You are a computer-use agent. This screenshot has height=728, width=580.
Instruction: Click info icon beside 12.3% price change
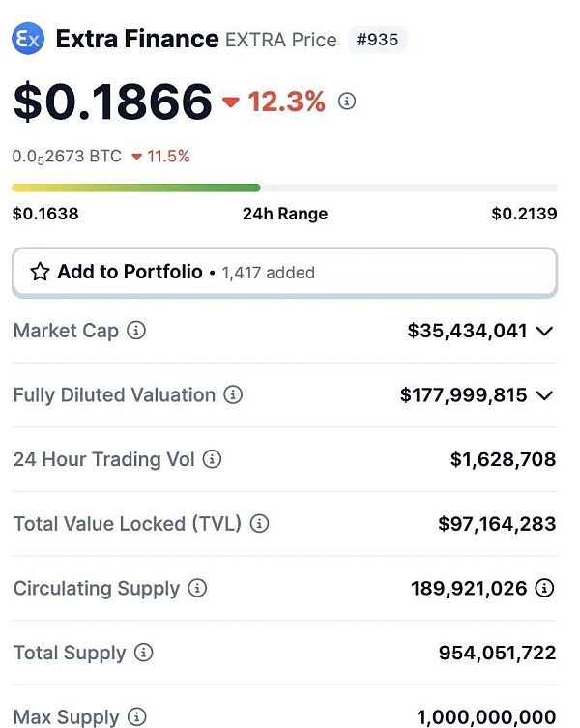click(347, 101)
